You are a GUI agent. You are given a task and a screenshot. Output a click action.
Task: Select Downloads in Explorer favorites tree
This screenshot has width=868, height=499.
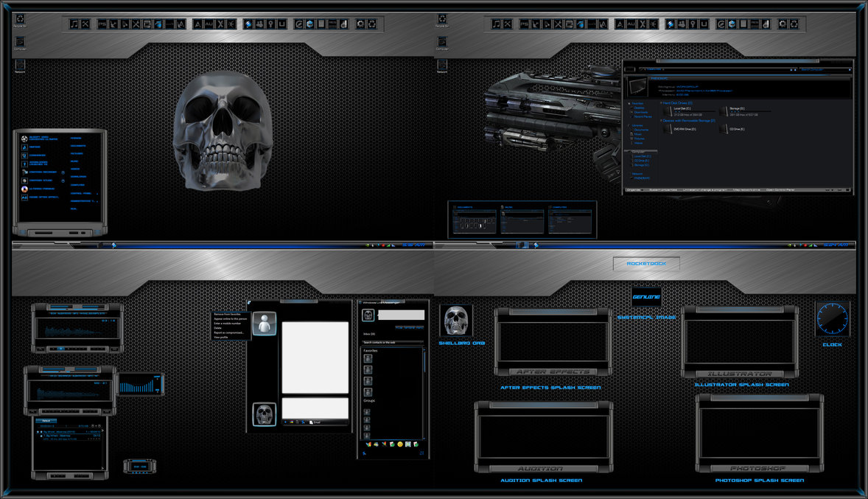coord(641,112)
